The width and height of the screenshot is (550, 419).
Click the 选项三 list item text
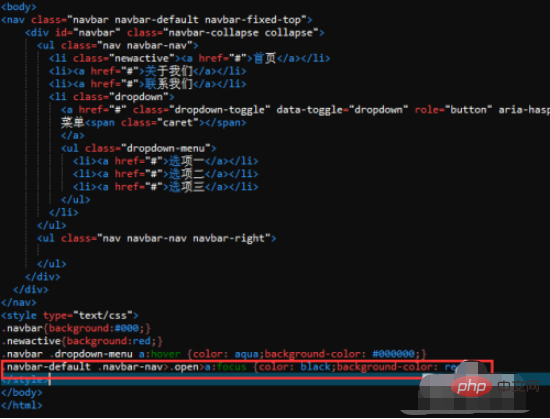point(187,187)
